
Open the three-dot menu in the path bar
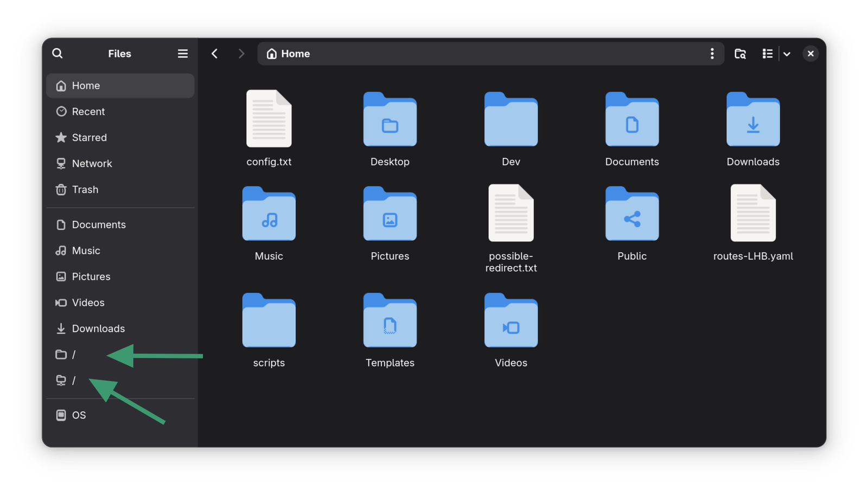(x=712, y=53)
